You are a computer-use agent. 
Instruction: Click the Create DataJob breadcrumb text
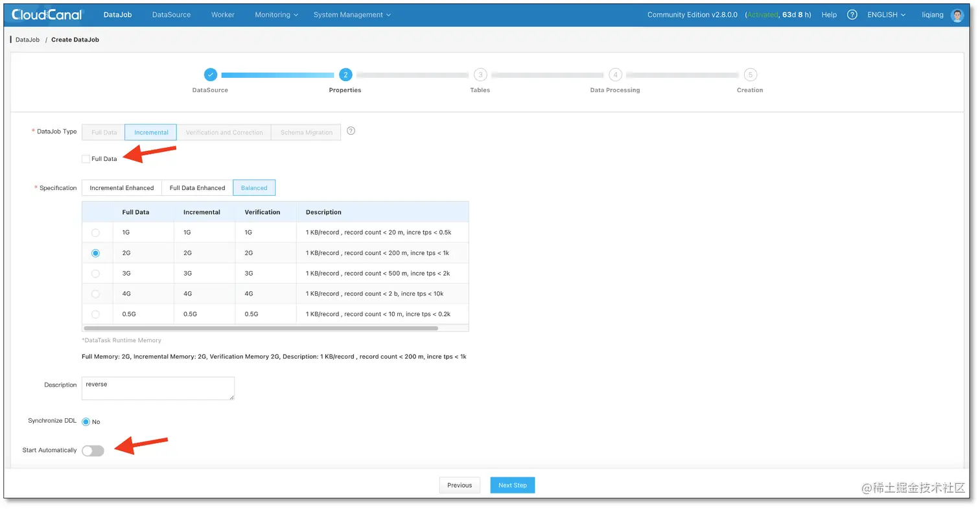pos(75,40)
